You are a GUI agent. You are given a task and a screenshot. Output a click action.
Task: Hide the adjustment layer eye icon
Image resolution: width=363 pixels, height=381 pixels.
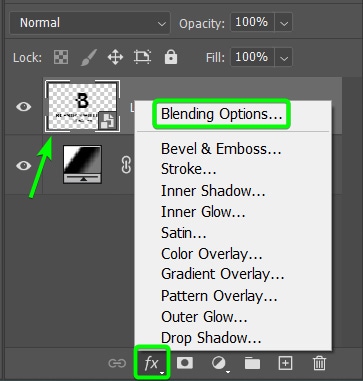24,166
